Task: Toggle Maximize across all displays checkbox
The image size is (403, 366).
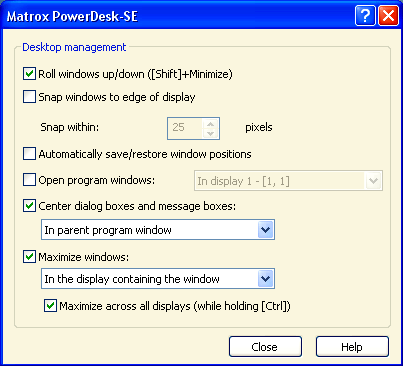Action: click(50, 306)
